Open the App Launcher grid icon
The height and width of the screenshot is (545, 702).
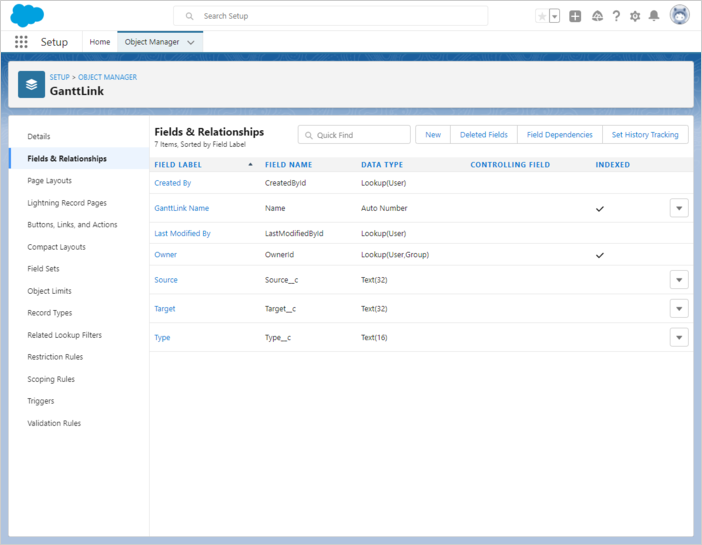coord(21,42)
